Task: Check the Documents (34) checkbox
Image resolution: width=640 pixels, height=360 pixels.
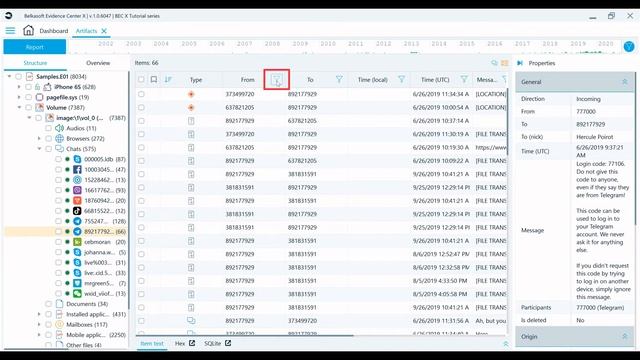Action: pos(48,304)
